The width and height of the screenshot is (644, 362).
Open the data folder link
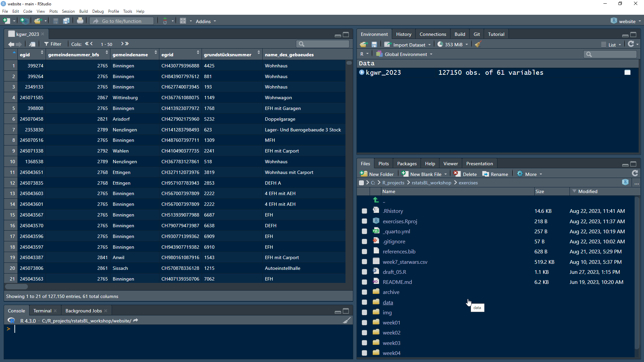388,302
